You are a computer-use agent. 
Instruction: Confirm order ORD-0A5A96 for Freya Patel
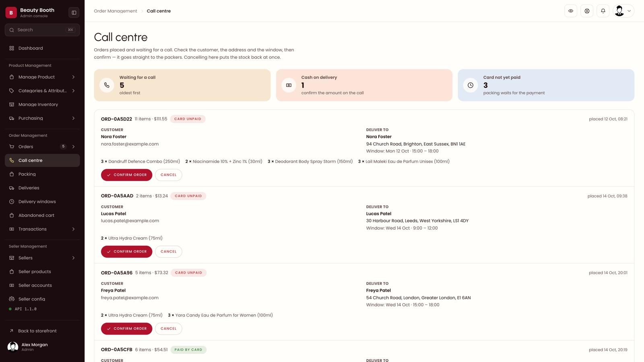[x=126, y=329]
